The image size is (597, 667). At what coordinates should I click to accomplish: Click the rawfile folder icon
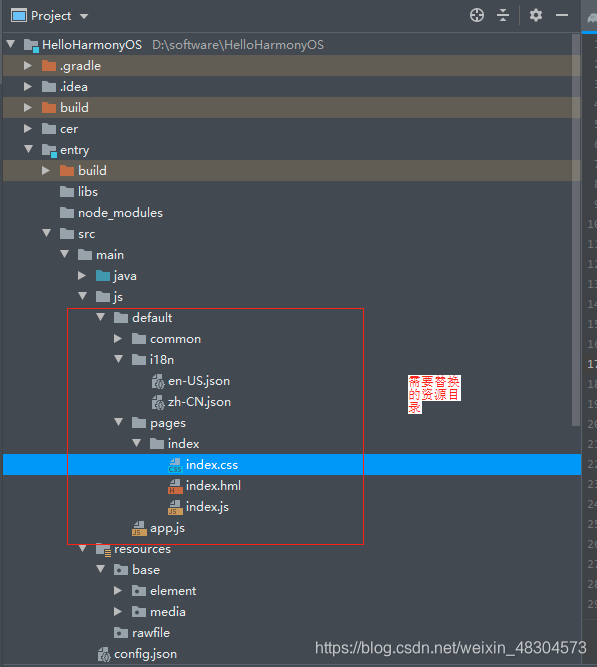(121, 633)
